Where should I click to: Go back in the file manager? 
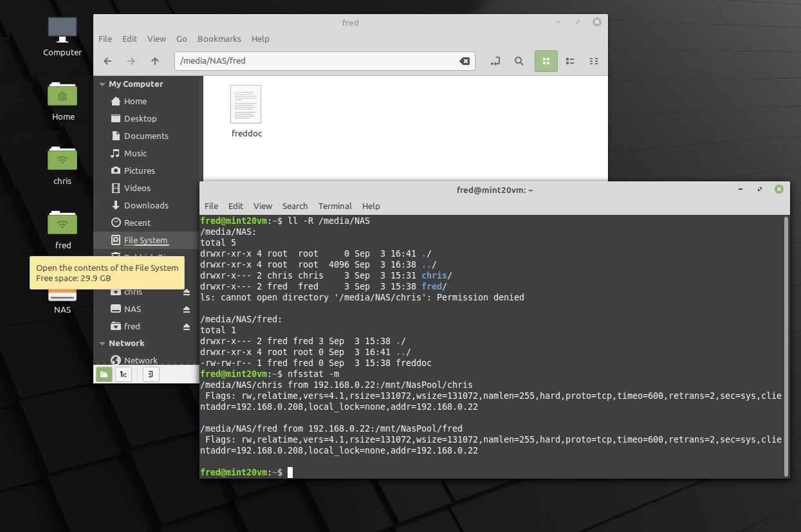(107, 61)
